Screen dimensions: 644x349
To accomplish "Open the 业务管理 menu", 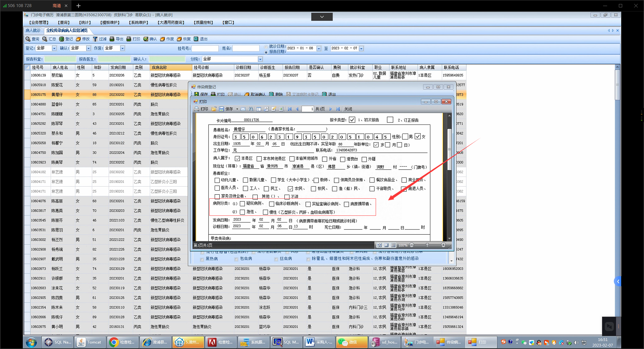I will click(39, 22).
